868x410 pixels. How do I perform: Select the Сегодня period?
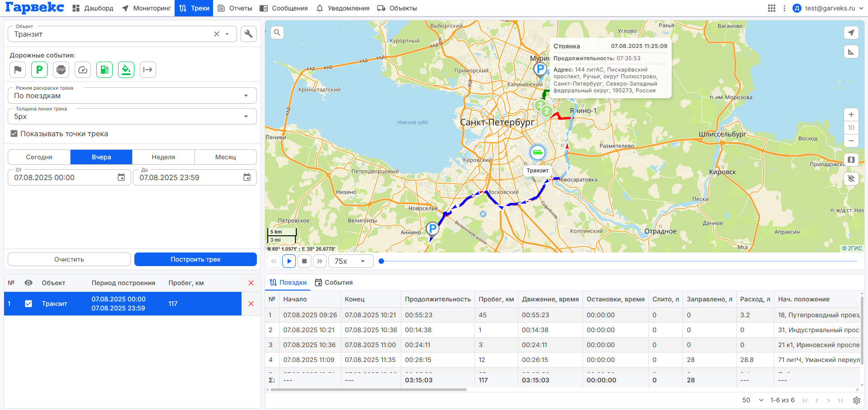click(x=39, y=157)
